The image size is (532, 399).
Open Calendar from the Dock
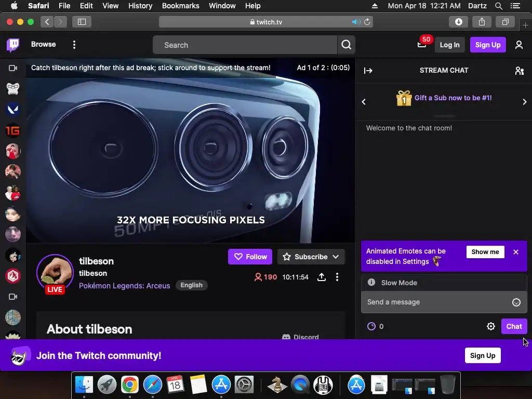point(176,385)
